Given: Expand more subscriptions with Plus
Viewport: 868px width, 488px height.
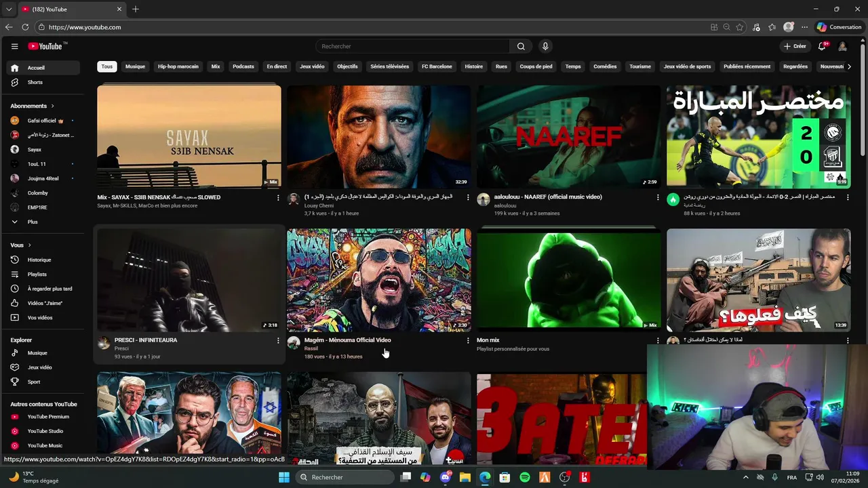Looking at the screenshot, I should 42,222.
